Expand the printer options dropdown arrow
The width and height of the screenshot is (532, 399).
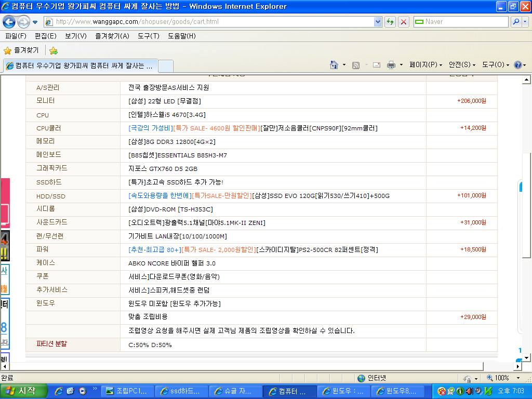point(401,65)
